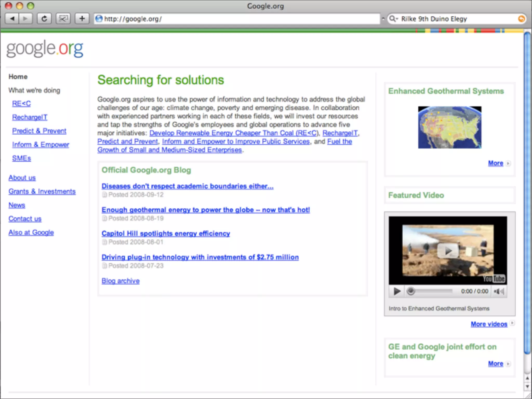The width and height of the screenshot is (532, 399).
Task: Select Home in the left navigation
Action: (18, 77)
